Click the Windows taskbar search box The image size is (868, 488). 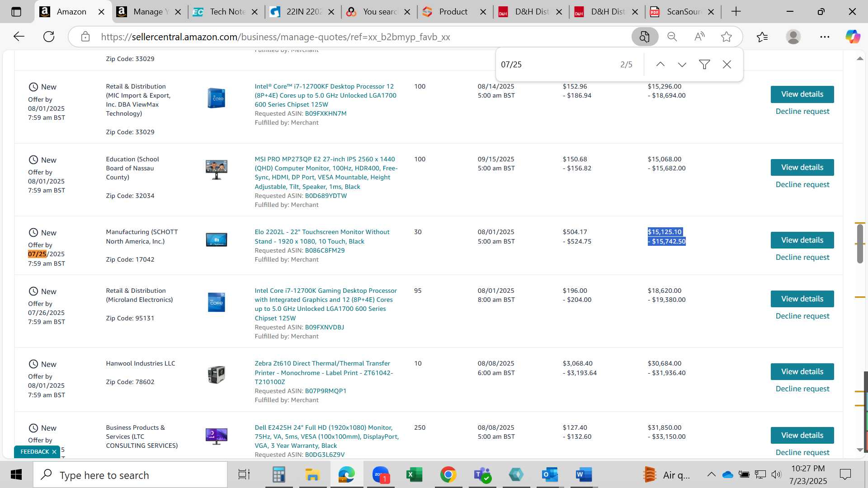pos(130,475)
